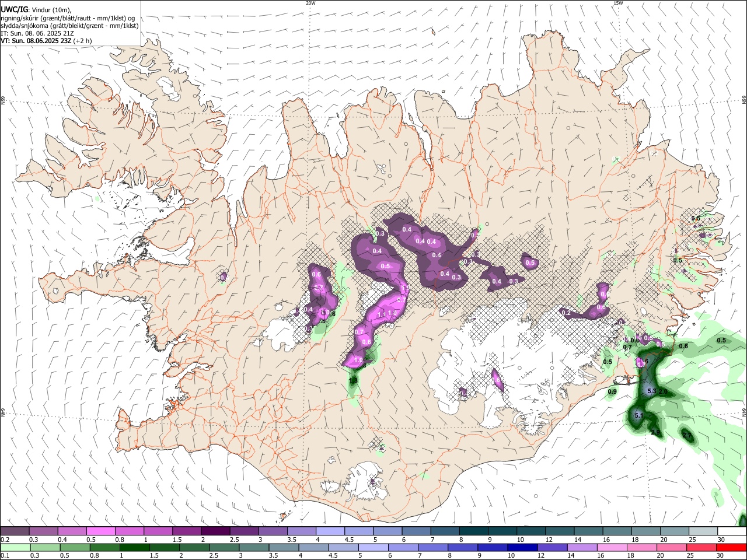
Task: Click the '2.9' rainfall value on the map
Action: click(x=655, y=433)
